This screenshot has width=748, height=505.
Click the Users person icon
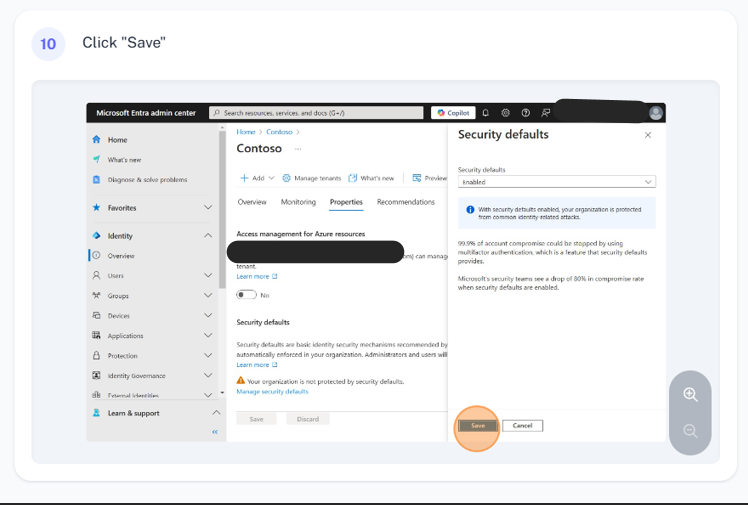pos(96,275)
